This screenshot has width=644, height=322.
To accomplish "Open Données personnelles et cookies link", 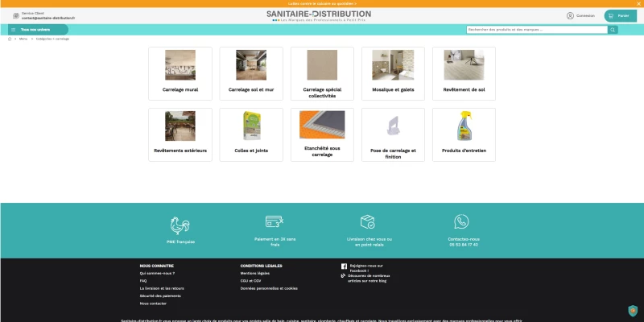I will pyautogui.click(x=269, y=289).
